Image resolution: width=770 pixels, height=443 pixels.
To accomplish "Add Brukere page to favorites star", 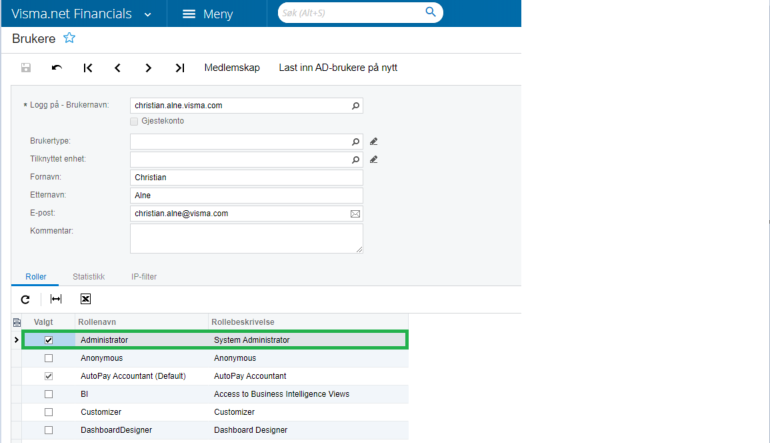I will [x=69, y=38].
